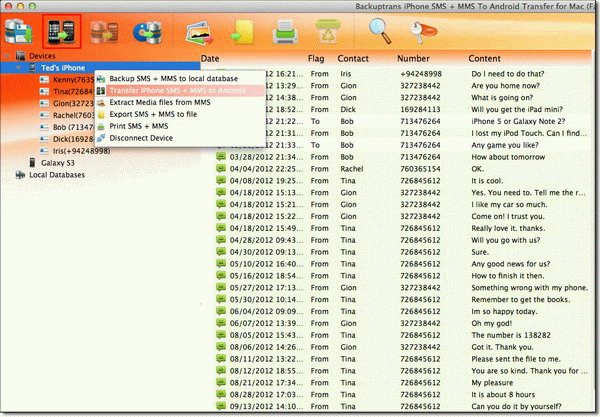Sort by the Date column header
Image resolution: width=600 pixels, height=417 pixels.
tap(210, 59)
